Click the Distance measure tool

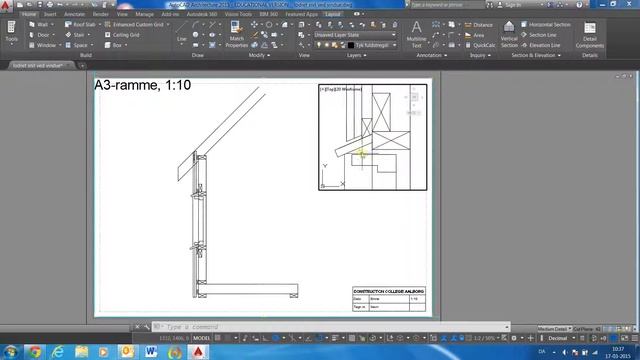[x=478, y=25]
